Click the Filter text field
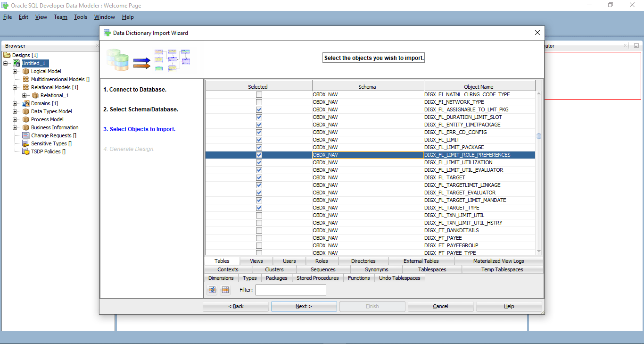This screenshot has width=644, height=344. (290, 290)
